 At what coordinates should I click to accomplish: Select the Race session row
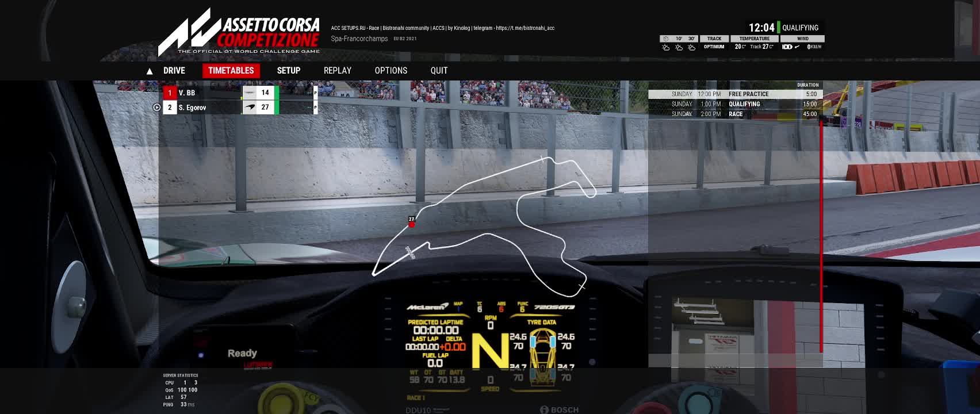click(x=736, y=114)
